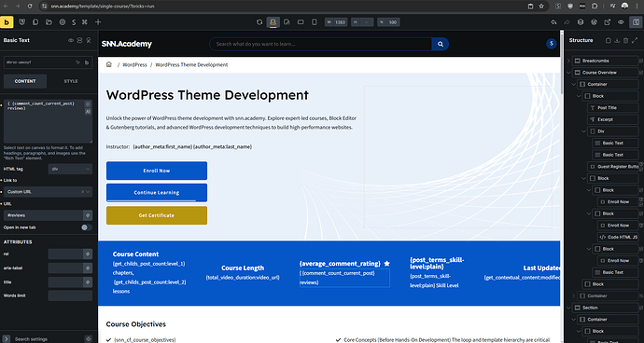Screen dimensions: 644x343
Task: Click the expand arrows icon in the Structure header
Action: point(635,40)
